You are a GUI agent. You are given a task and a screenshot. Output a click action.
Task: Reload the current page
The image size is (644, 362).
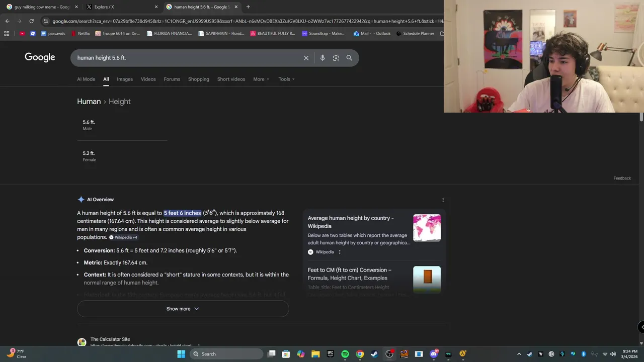(x=31, y=21)
